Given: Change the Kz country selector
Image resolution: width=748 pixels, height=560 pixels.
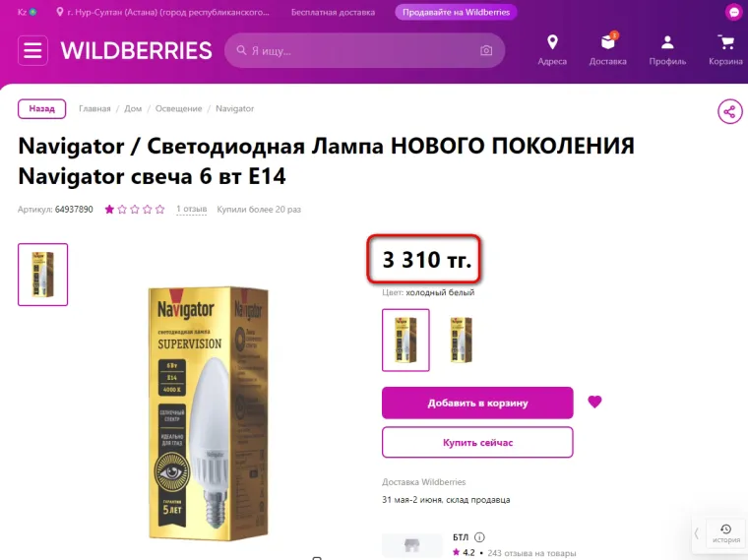Looking at the screenshot, I should 27,12.
